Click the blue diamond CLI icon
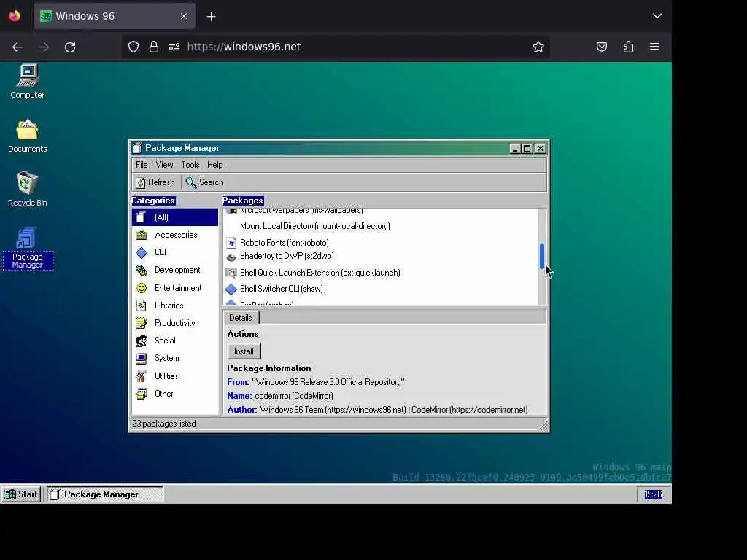747x560 pixels. (142, 252)
